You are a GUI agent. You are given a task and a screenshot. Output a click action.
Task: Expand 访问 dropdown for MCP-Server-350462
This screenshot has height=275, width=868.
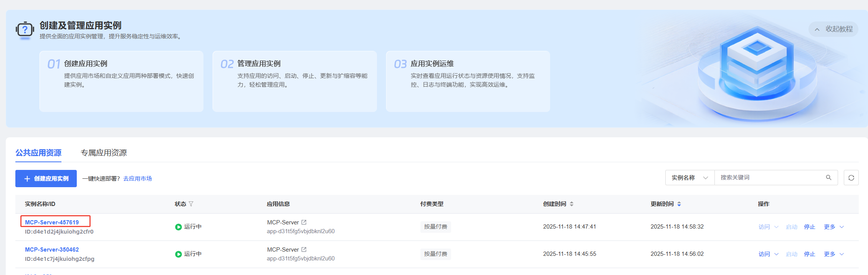(x=768, y=254)
